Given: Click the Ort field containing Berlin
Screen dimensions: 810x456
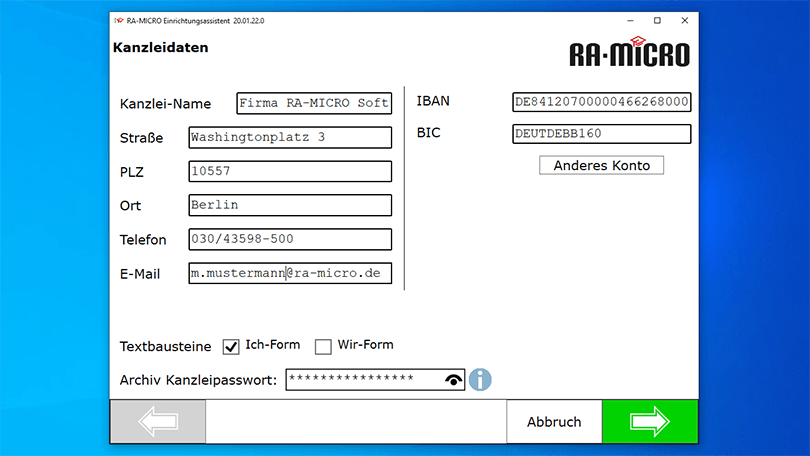Looking at the screenshot, I should click(x=290, y=205).
